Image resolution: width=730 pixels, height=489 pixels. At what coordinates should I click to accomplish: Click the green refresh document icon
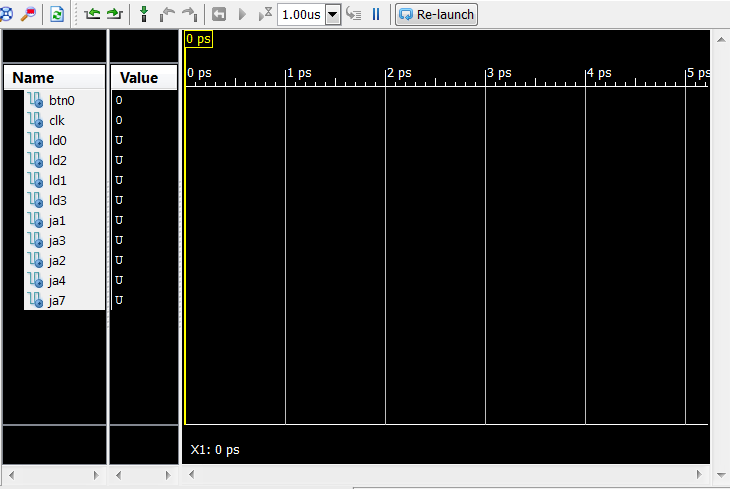tap(57, 14)
